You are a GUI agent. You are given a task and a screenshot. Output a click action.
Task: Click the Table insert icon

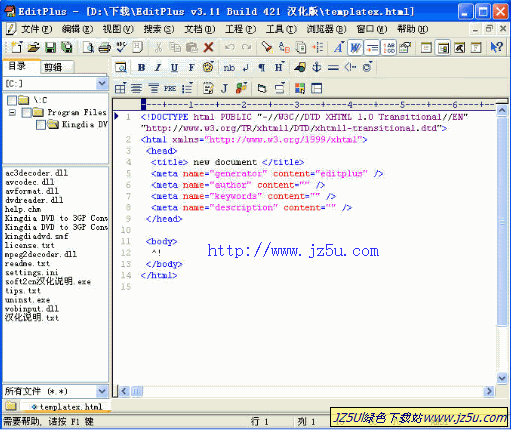pos(120,88)
